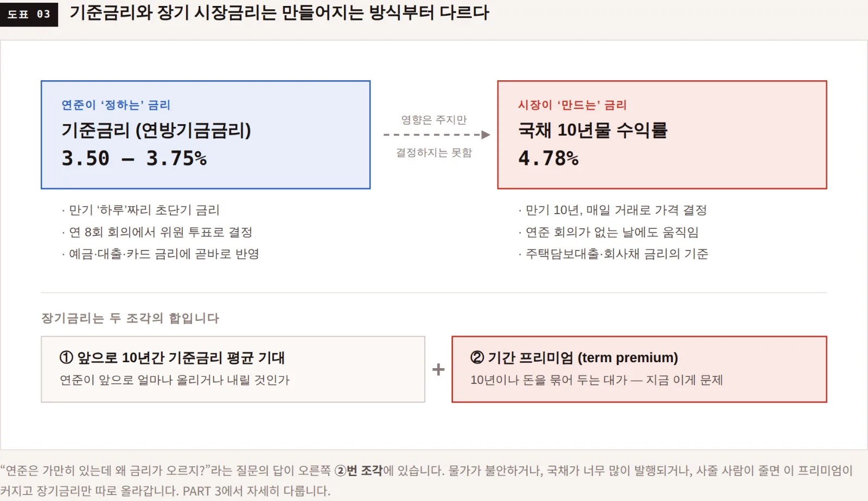Click the 3.50 – 3.75% rate value
868x501 pixels.
[x=134, y=158]
